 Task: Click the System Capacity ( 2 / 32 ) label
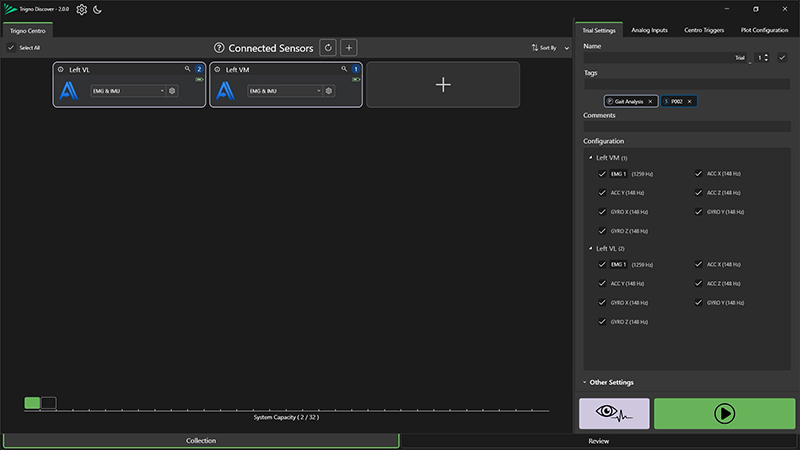286,417
